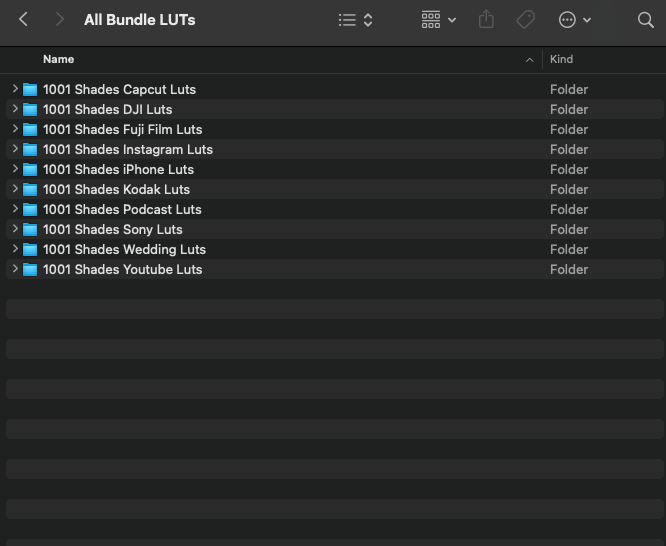Click the forward navigation arrow
The image size is (666, 546).
tap(60, 20)
